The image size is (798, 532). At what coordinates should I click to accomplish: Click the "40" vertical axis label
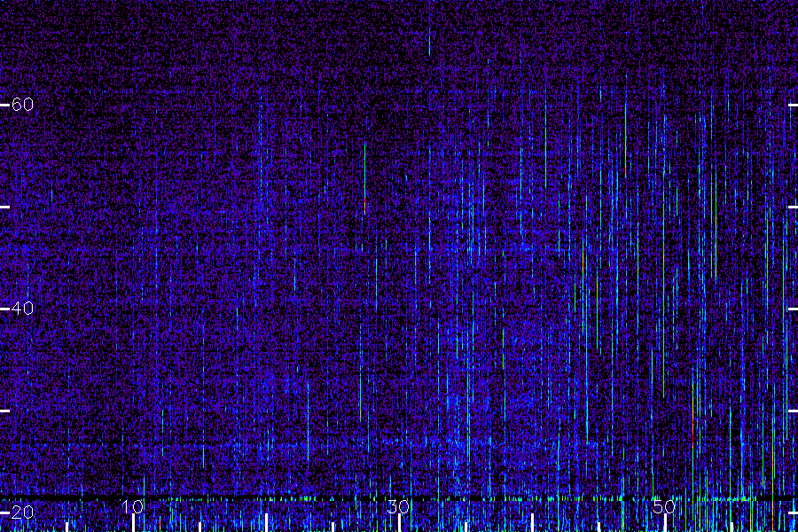pos(22,308)
